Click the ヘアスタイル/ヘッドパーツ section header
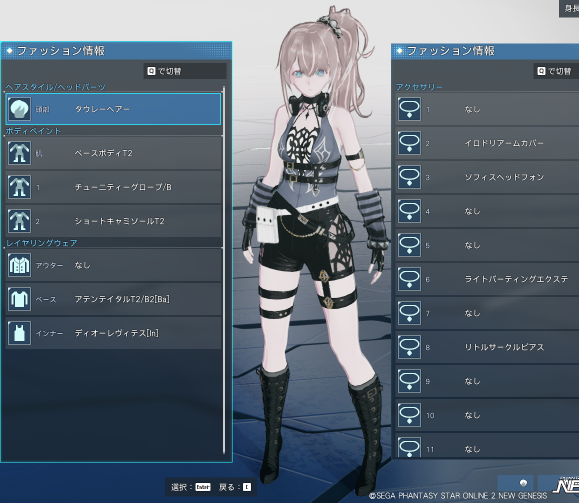The width and height of the screenshot is (579, 503). (x=55, y=87)
